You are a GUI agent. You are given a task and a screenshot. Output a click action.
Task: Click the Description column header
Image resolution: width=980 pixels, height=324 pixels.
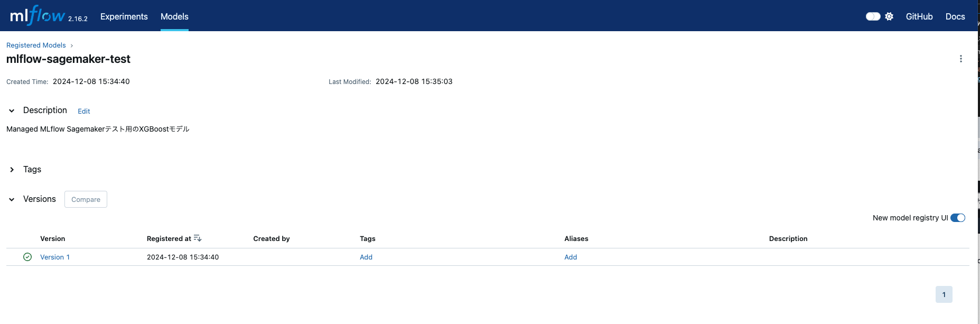[788, 238]
